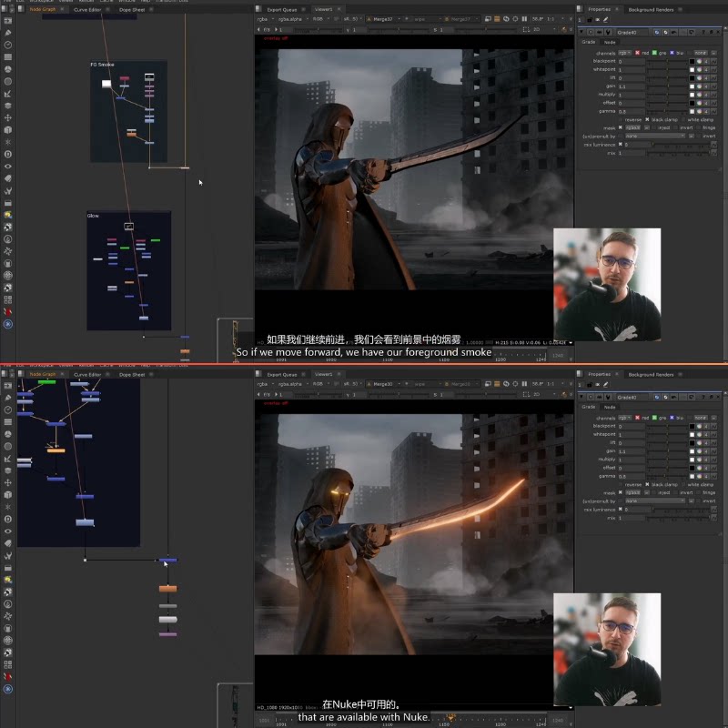728x728 pixels.
Task: Toggle the mask checkbox in lower Grade40 panel
Action: 621,492
